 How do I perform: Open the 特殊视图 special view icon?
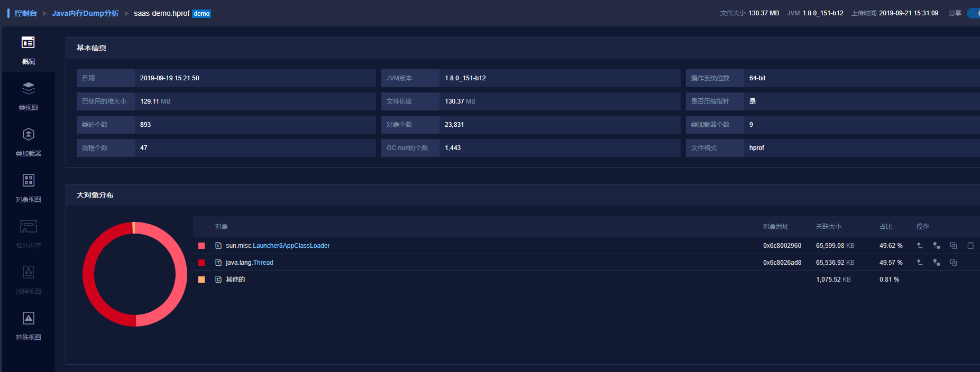[x=29, y=318]
